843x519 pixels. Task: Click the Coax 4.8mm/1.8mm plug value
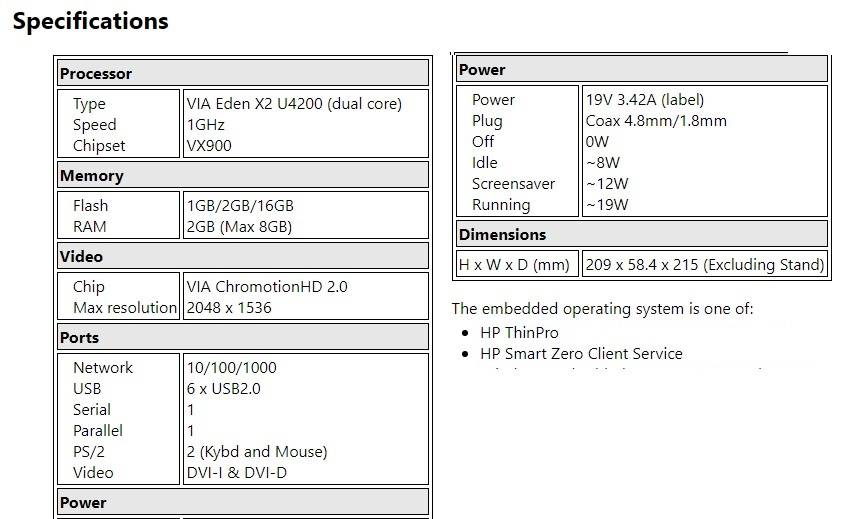tap(656, 121)
